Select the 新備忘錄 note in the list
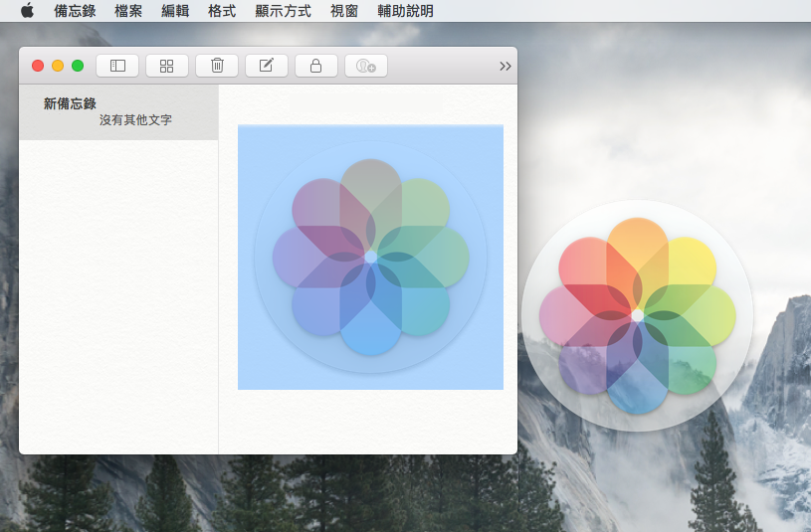Viewport: 811px width, 532px height. pyautogui.click(x=118, y=112)
